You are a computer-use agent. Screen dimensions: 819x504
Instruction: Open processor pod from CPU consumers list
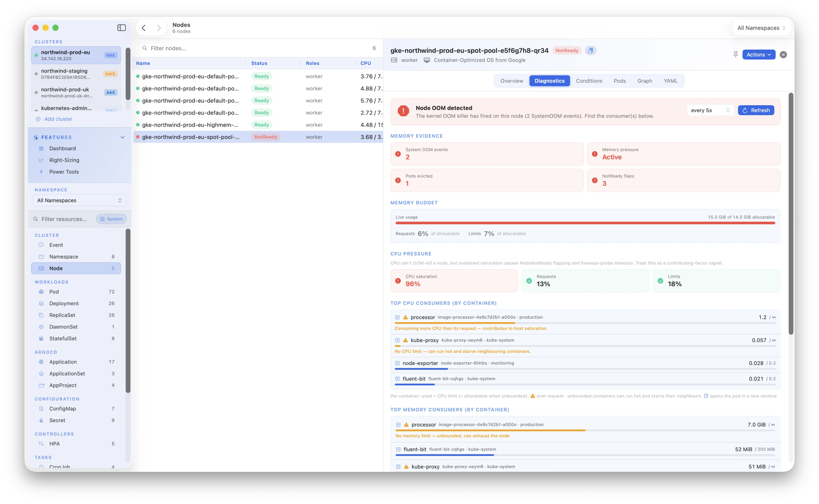(397, 317)
